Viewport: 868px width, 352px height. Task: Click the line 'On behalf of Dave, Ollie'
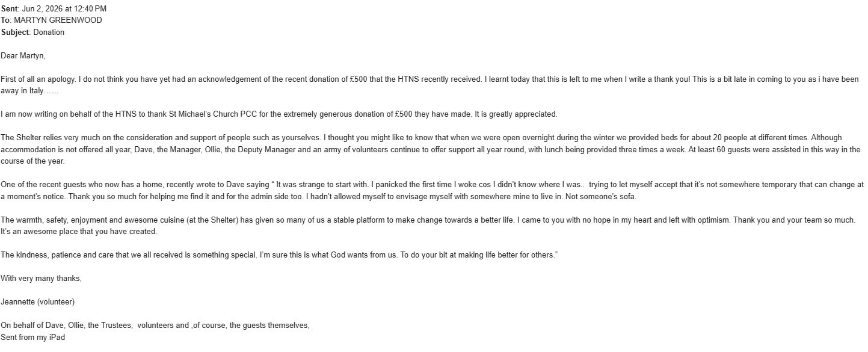[x=155, y=326]
